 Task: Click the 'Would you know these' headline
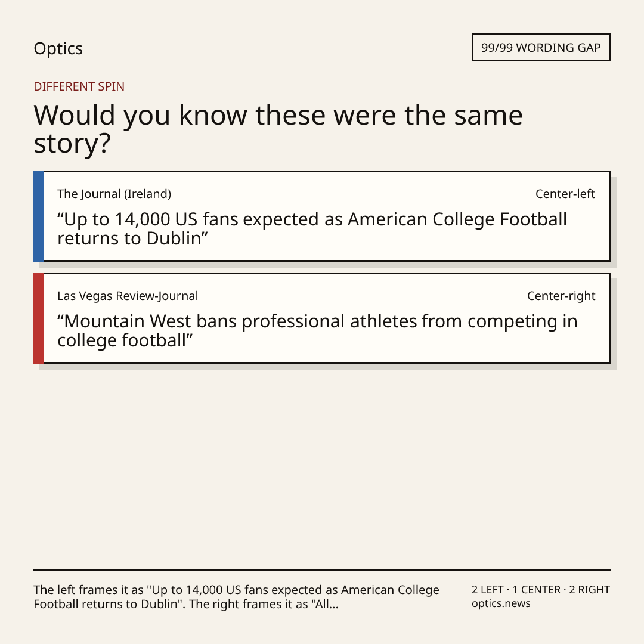coord(278,129)
